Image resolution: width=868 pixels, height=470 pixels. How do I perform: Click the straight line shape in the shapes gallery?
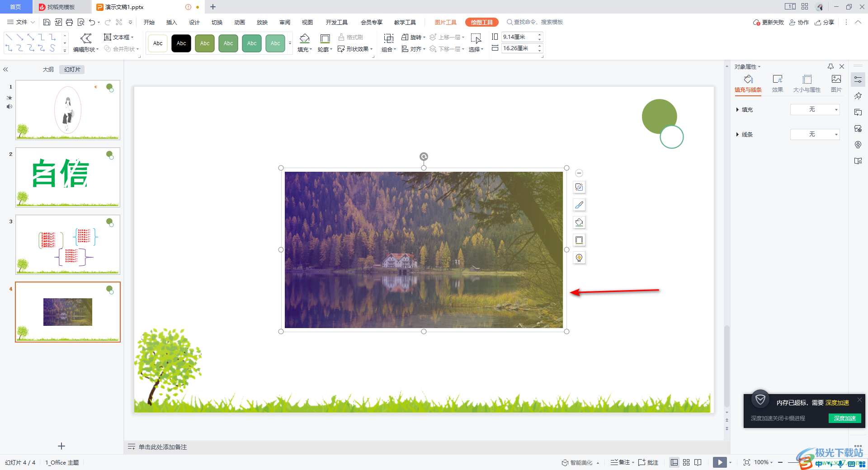(x=9, y=37)
